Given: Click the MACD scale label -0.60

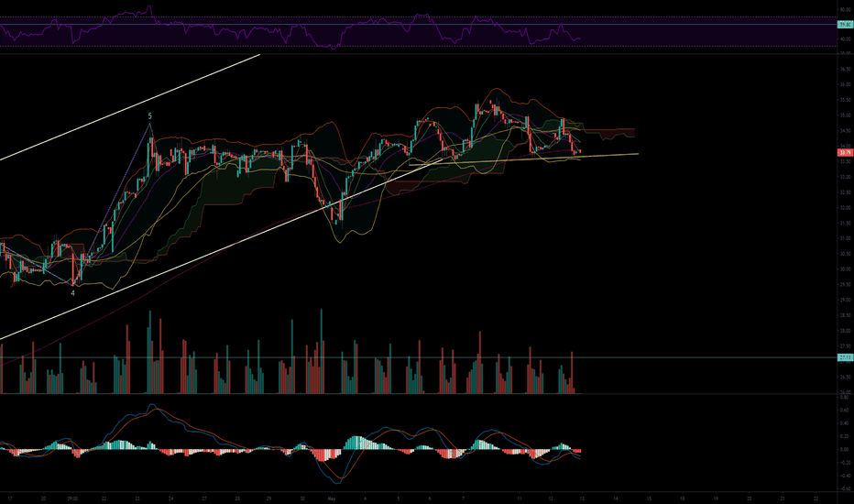Looking at the screenshot, I should pyautogui.click(x=844, y=488).
